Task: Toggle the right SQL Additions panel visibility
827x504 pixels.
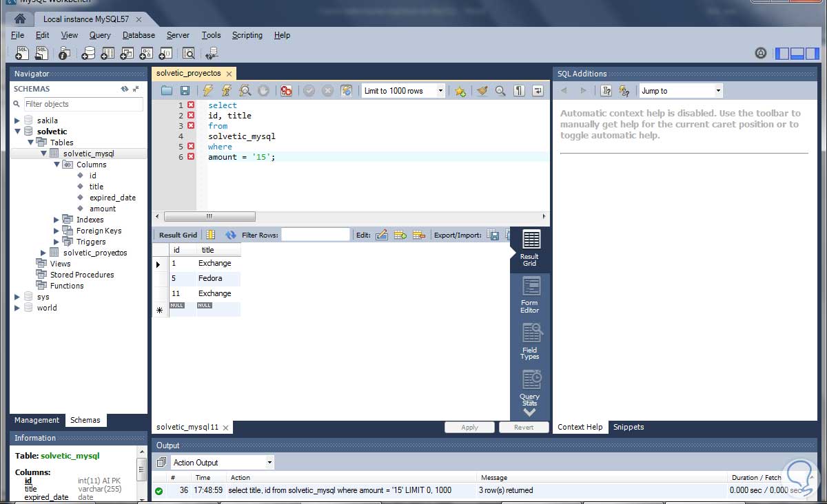Action: [x=813, y=54]
